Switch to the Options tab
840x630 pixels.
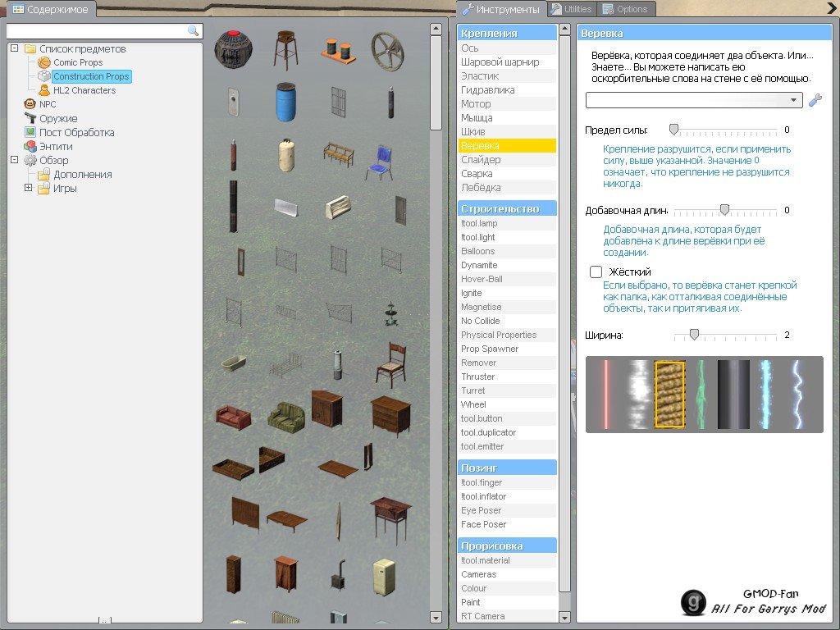point(625,9)
